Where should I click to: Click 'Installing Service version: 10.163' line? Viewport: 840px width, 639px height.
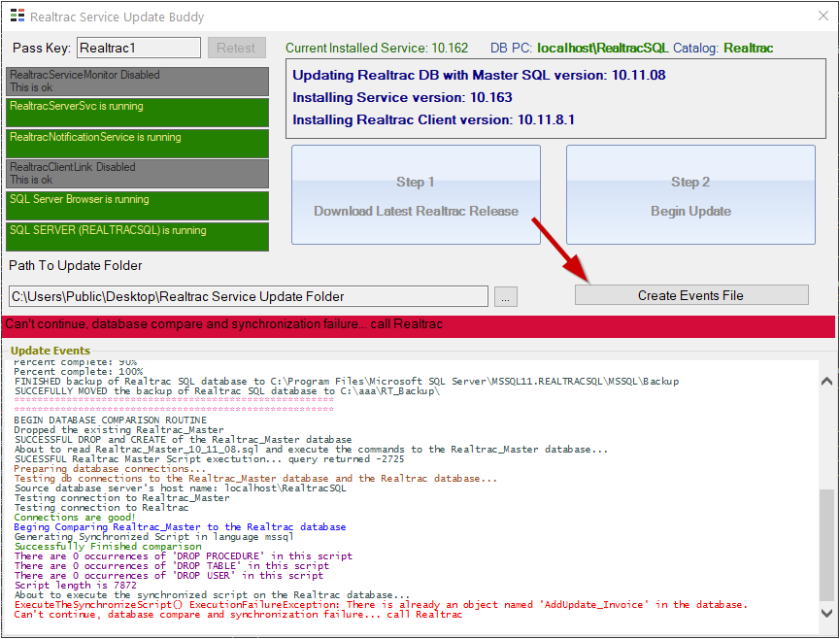point(402,97)
